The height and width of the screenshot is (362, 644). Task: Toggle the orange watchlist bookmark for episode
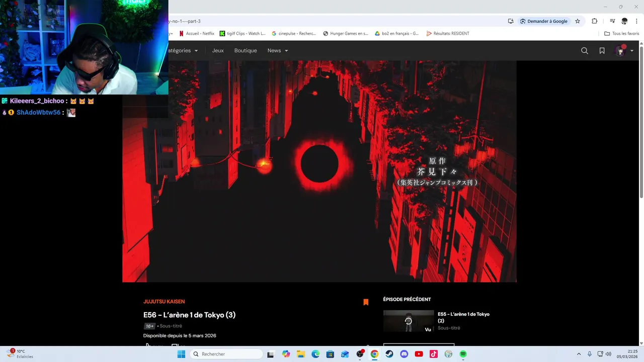click(x=366, y=302)
